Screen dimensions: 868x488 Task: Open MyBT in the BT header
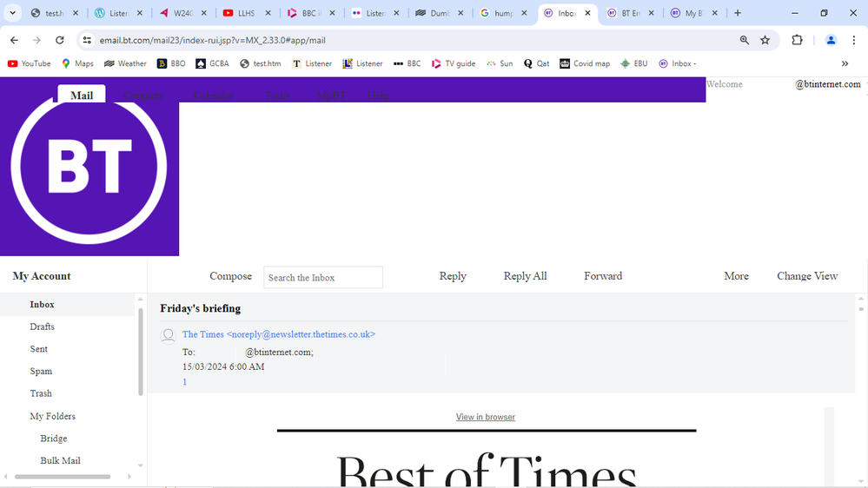point(330,96)
